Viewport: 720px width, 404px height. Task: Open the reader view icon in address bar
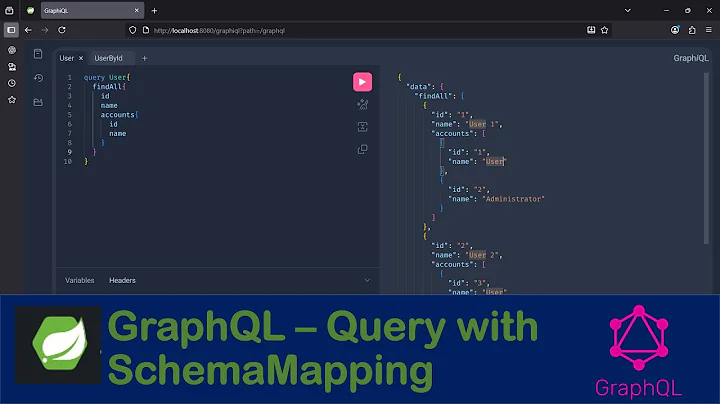(591, 30)
